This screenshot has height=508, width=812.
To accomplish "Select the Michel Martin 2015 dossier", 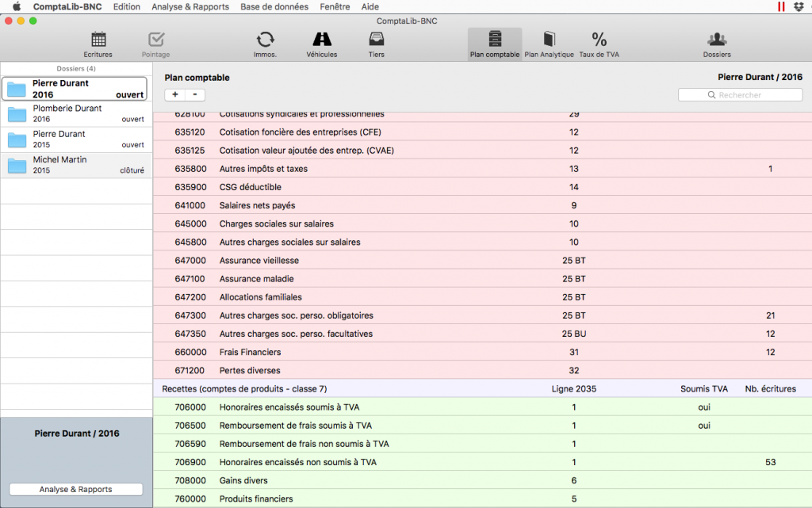I will tap(76, 166).
